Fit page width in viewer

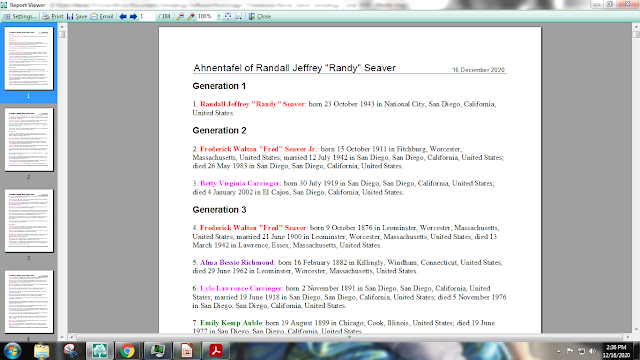pyautogui.click(x=239, y=16)
